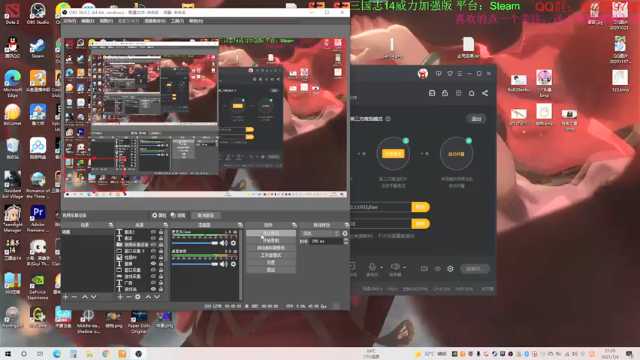
Task: Open 帮助(H) menu in OBS
Action: click(196, 21)
